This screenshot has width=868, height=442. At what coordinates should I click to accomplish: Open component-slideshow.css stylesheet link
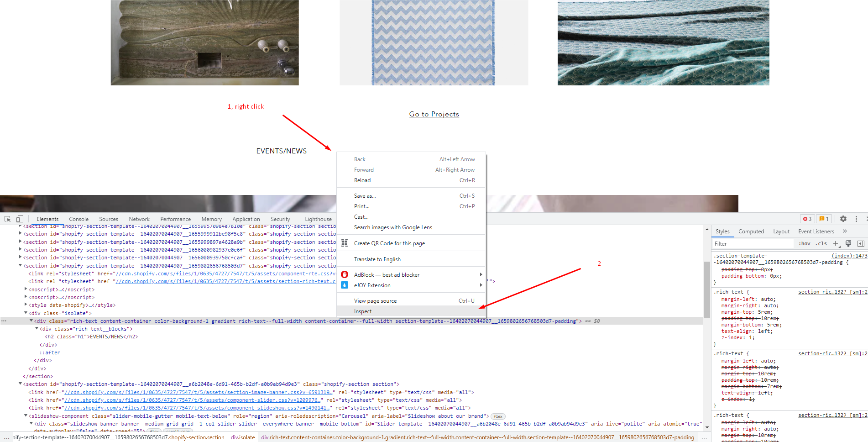click(x=197, y=408)
